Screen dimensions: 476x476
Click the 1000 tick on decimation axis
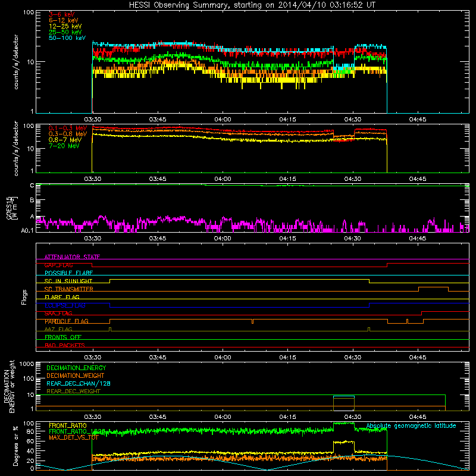[27, 364]
